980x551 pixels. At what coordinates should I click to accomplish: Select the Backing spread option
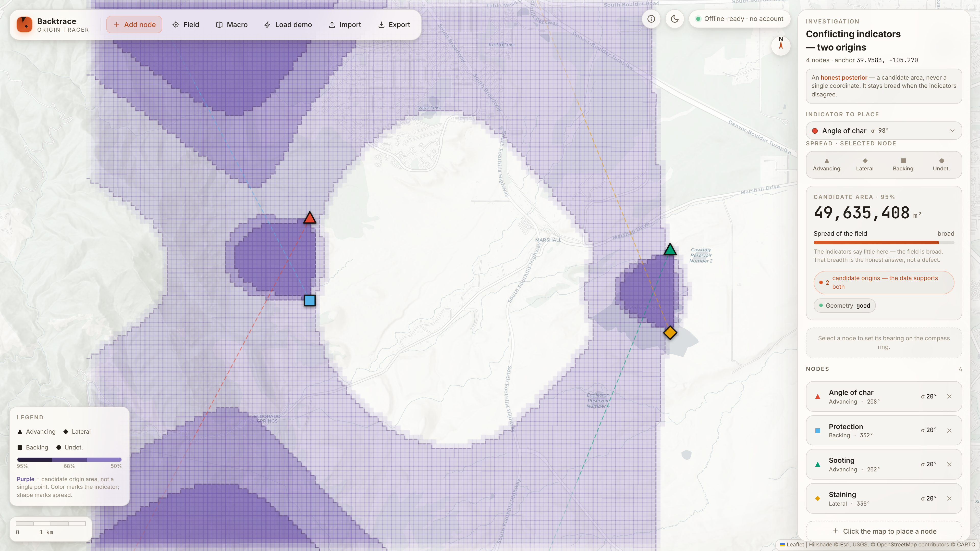pyautogui.click(x=903, y=165)
